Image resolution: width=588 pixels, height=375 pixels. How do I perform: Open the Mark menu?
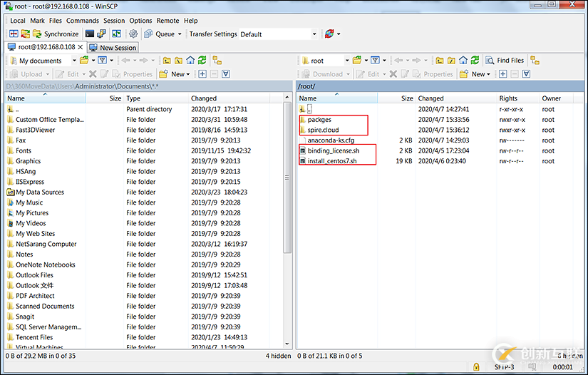tap(37, 21)
